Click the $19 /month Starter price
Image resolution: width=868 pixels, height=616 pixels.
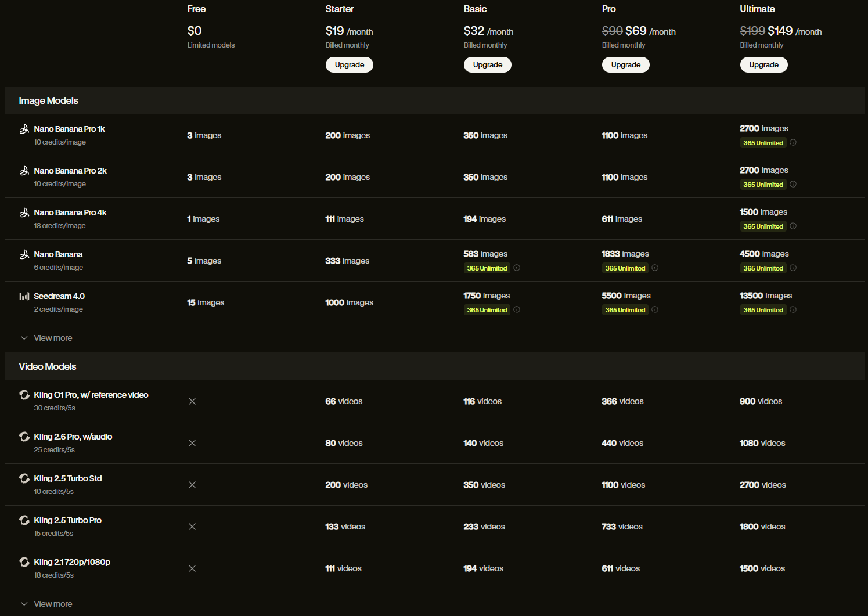point(349,31)
